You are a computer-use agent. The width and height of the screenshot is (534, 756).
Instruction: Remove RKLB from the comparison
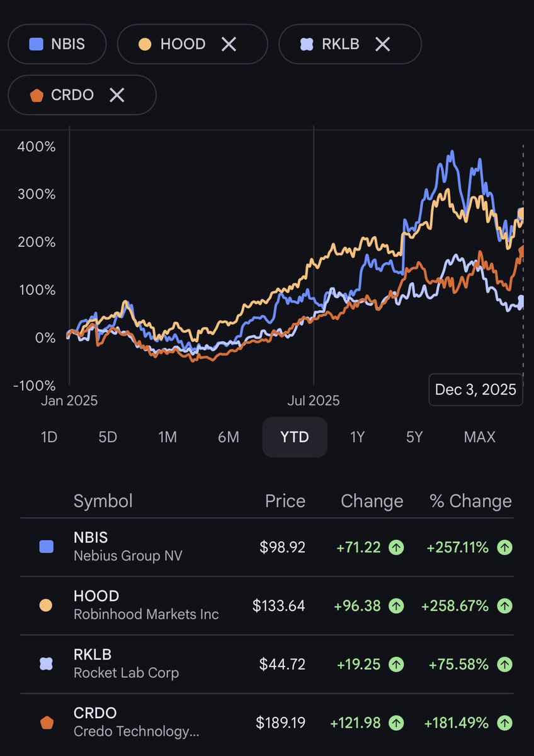382,44
